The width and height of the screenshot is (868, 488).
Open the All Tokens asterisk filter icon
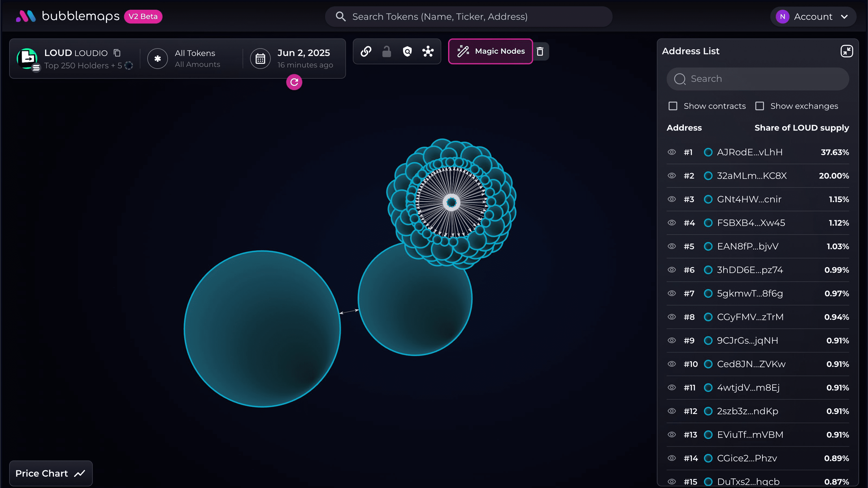pos(157,59)
